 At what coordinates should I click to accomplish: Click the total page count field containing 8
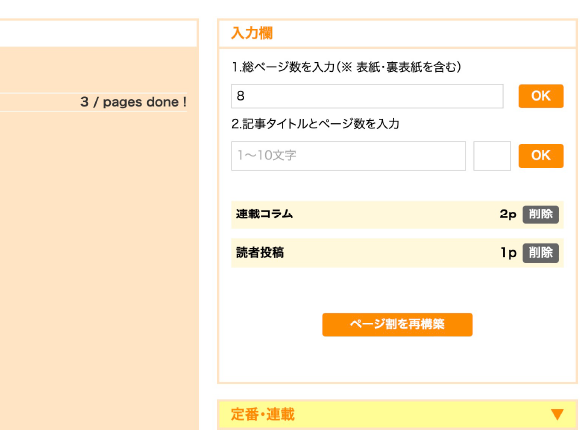(367, 96)
